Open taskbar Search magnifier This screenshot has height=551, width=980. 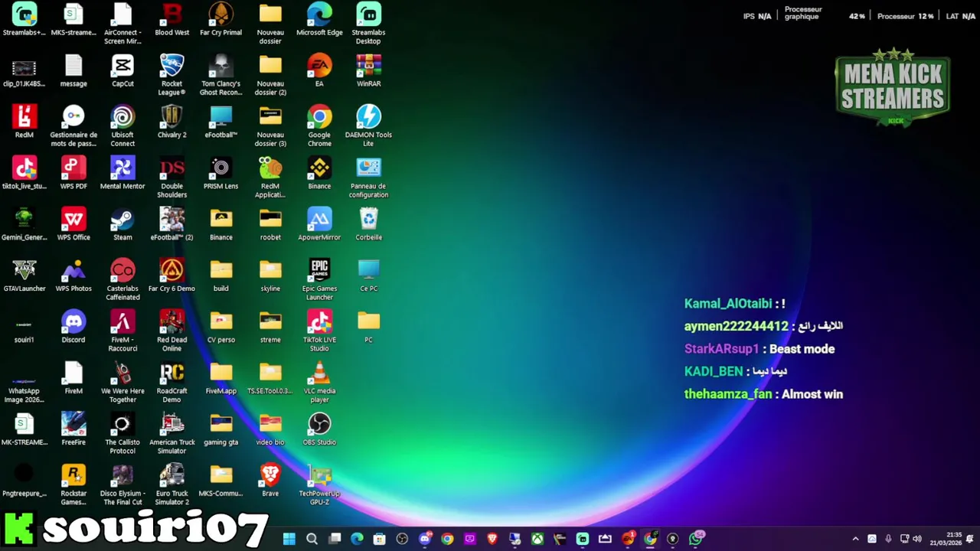point(312,539)
